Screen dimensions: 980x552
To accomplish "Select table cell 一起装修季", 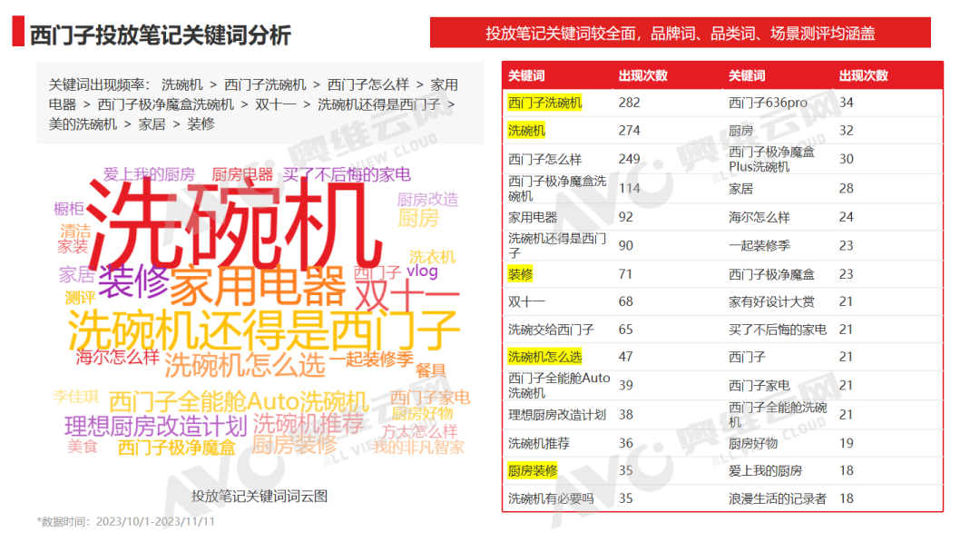I will [759, 246].
